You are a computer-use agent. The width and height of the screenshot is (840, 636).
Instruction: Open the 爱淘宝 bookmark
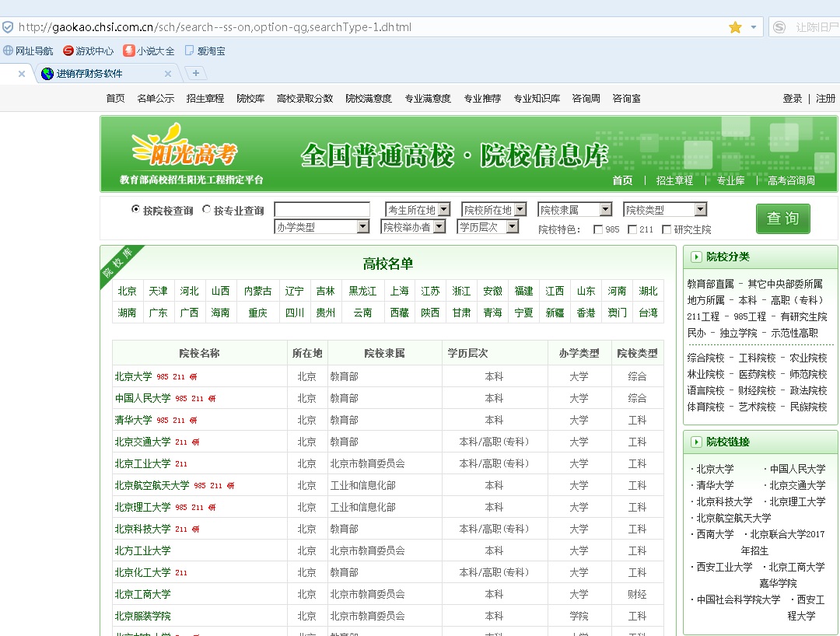pos(205,51)
